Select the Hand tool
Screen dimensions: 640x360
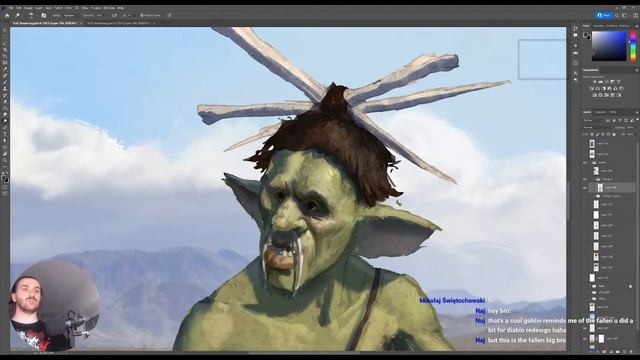pos(5,154)
